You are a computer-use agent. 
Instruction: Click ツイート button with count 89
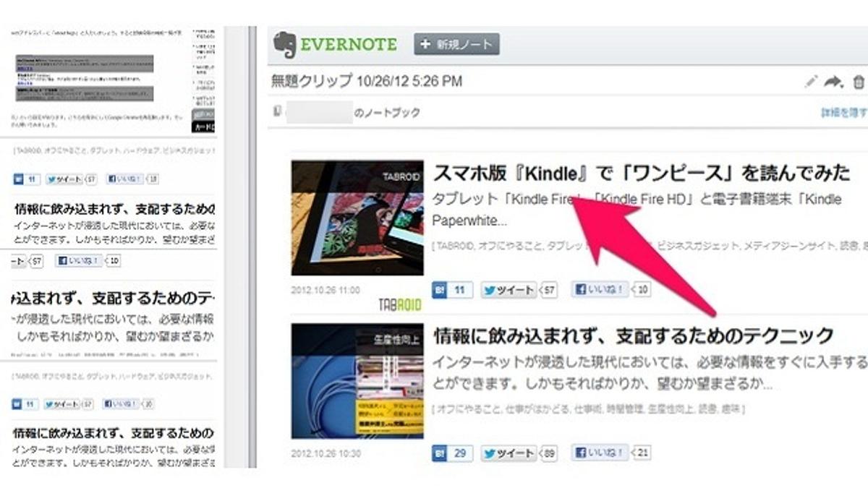click(509, 454)
